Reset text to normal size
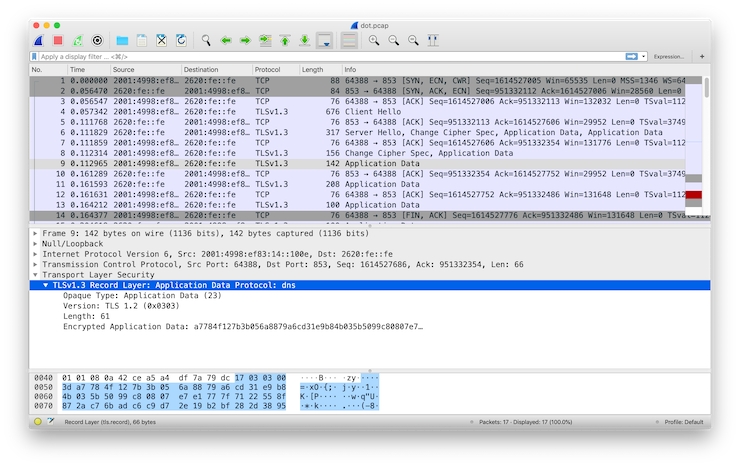 413,41
